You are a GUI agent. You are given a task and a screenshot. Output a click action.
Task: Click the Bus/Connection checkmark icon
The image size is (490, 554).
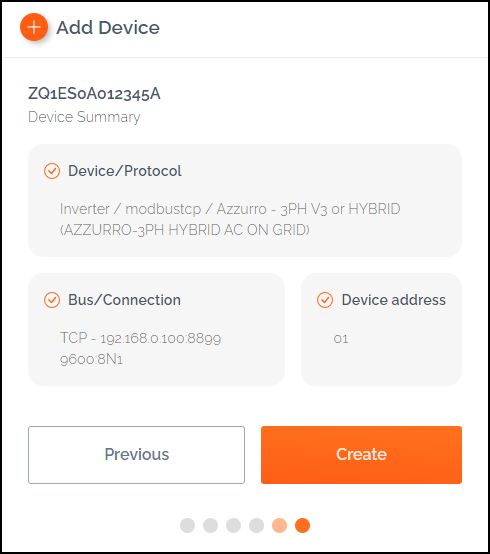pos(52,300)
